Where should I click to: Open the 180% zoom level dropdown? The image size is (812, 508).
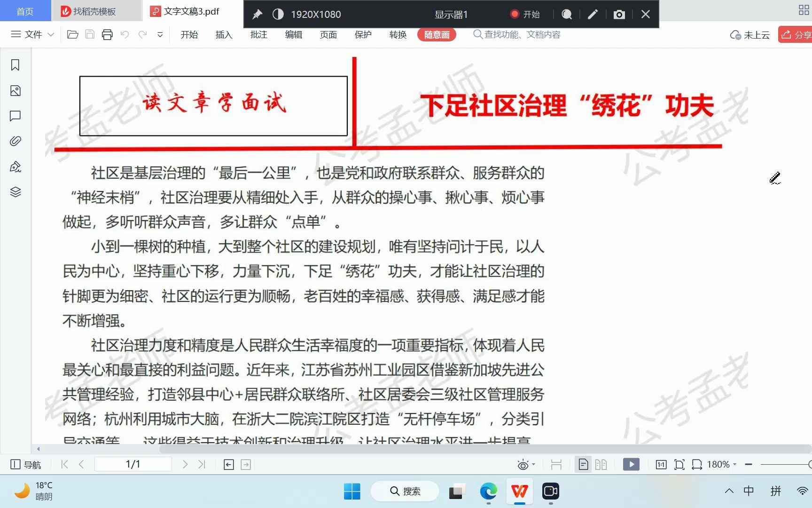(x=722, y=465)
